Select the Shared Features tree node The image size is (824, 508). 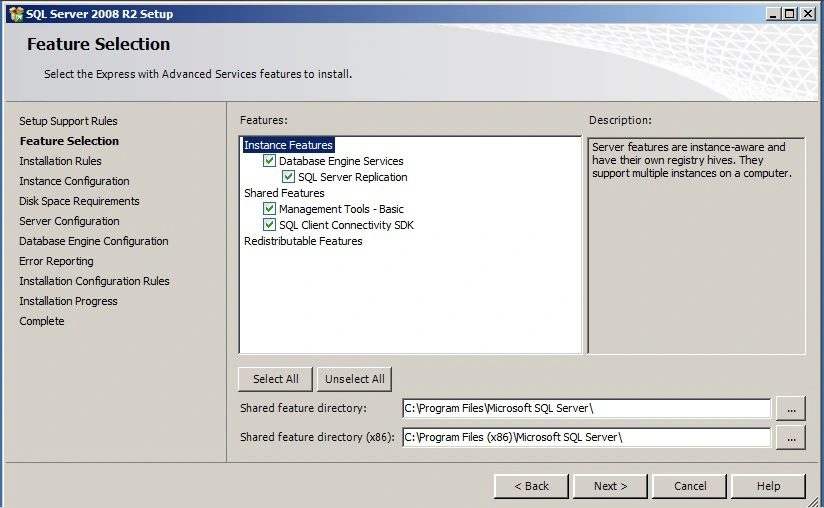tap(284, 193)
